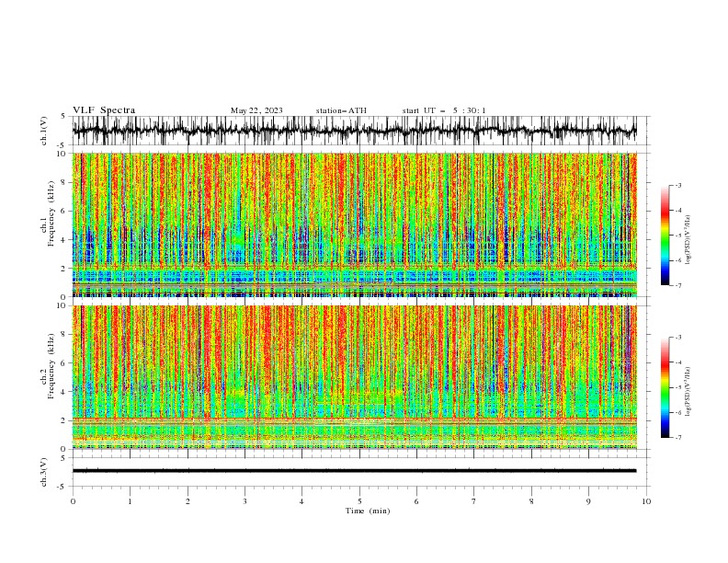
Task: Click the "-5" tick on lower colorbar
Action: [x=677, y=387]
